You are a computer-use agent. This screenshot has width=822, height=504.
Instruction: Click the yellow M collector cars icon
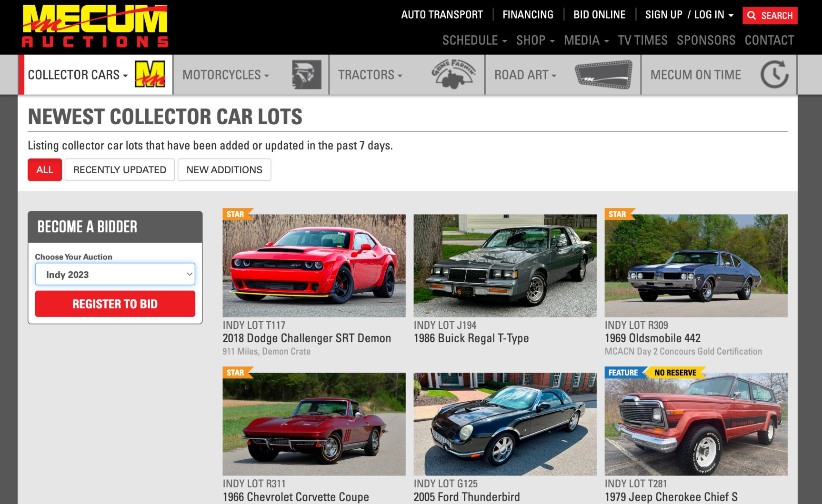point(150,74)
